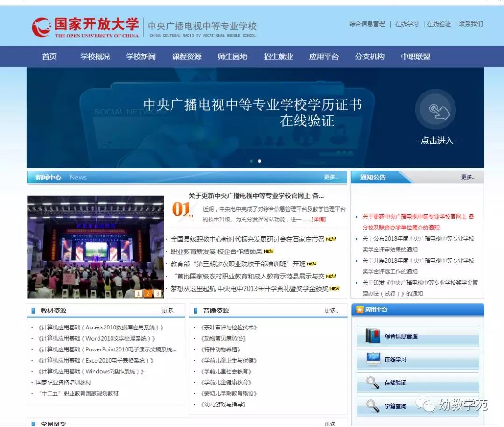Open 学前儿童社会教育 video resource
The image size is (504, 427).
click(226, 371)
